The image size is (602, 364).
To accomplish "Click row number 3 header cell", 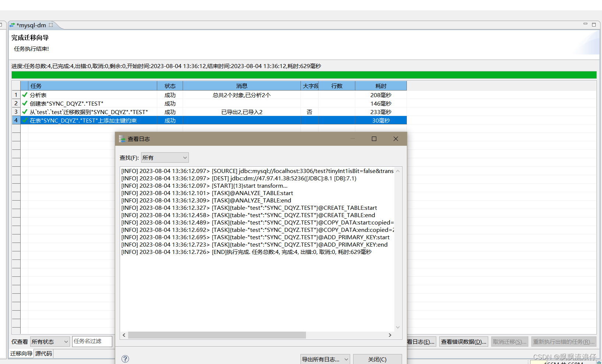I will [x=16, y=112].
